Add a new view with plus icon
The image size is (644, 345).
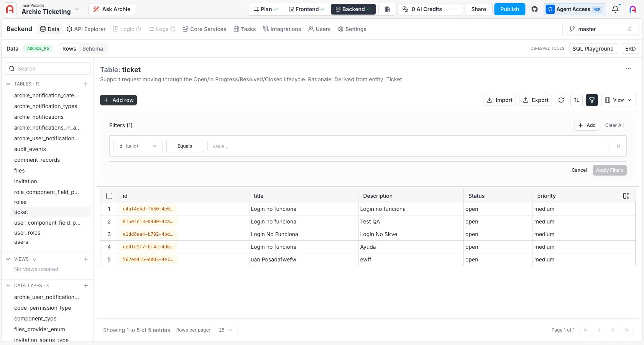pos(86,259)
